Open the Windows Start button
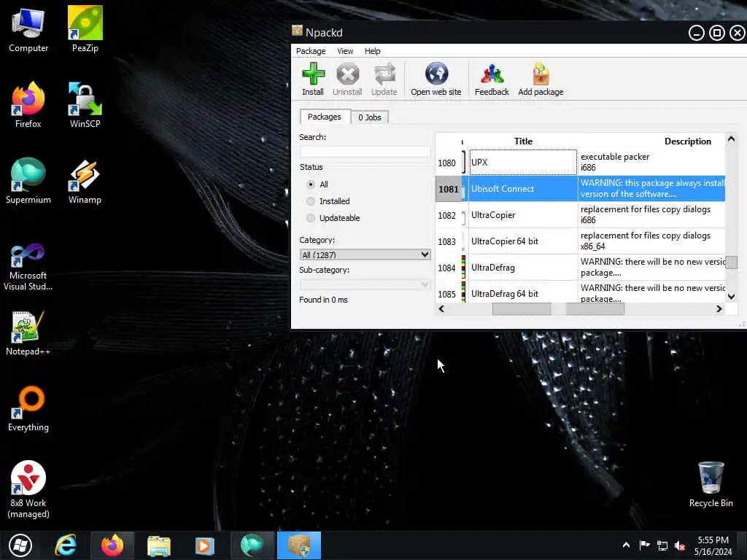Viewport: 747px width, 560px height. (x=20, y=545)
